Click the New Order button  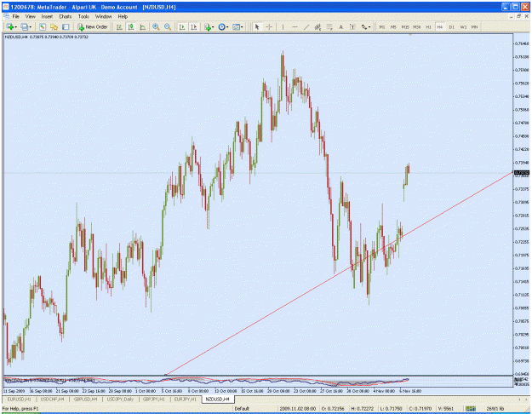click(x=93, y=26)
